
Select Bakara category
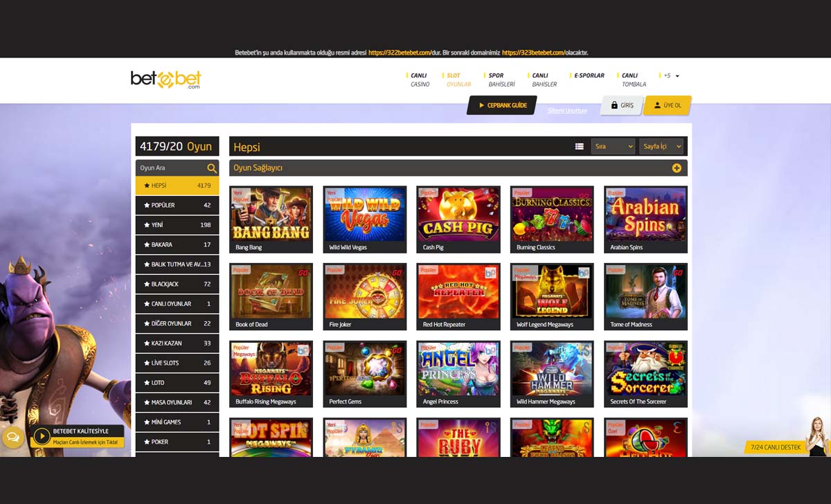(177, 244)
